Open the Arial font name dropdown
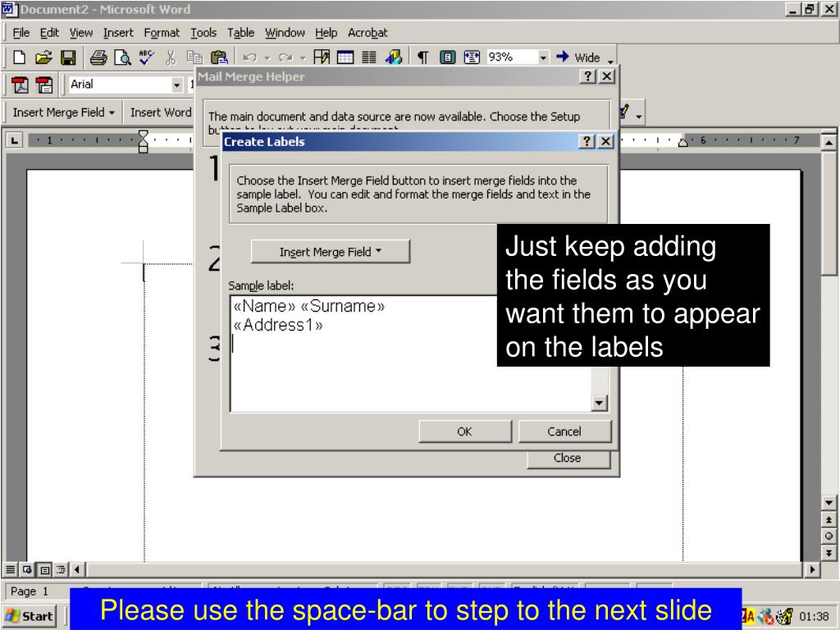Screen dimensions: 840x630 177,84
